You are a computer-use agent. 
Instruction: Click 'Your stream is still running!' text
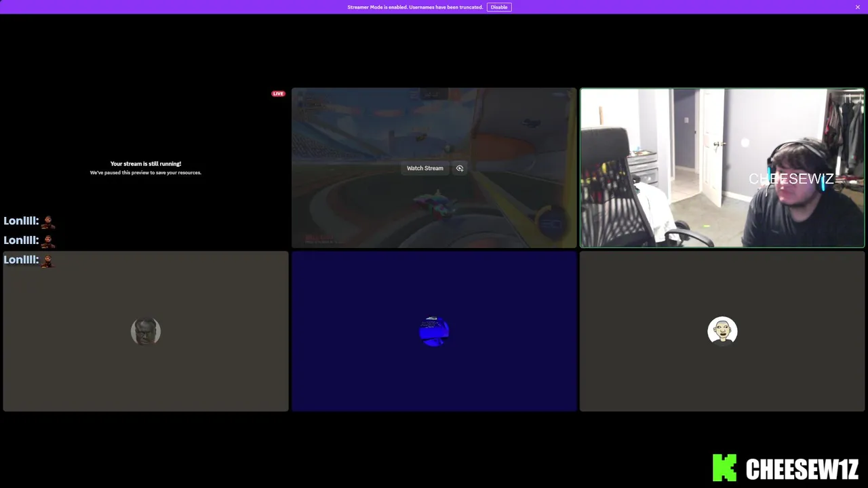(146, 163)
